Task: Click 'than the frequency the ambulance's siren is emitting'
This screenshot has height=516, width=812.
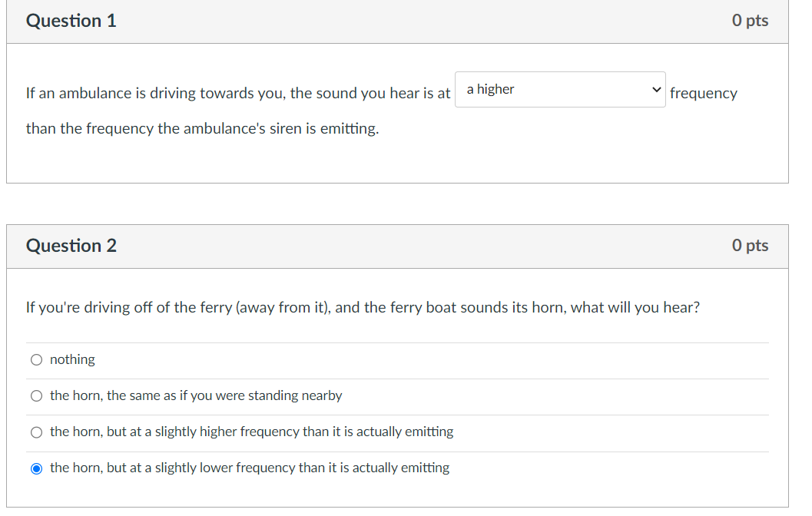Action: click(x=202, y=129)
